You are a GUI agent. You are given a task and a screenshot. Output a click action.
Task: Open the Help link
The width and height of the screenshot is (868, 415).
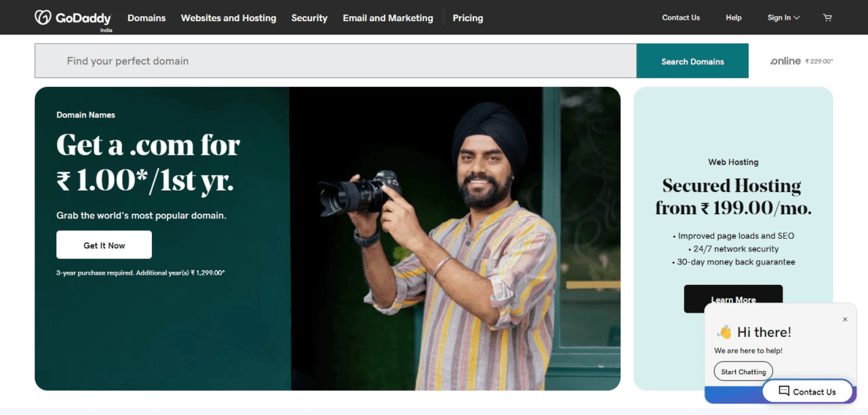pos(734,18)
